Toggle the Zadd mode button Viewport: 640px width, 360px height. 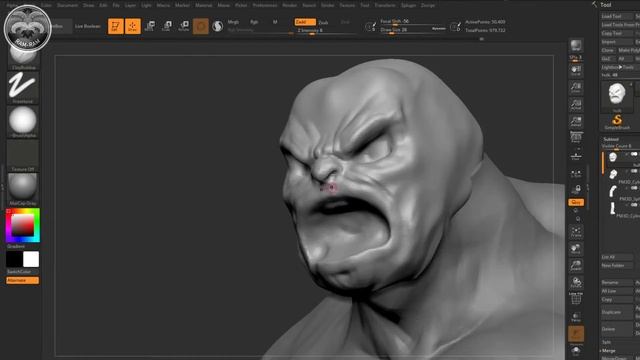305,22
